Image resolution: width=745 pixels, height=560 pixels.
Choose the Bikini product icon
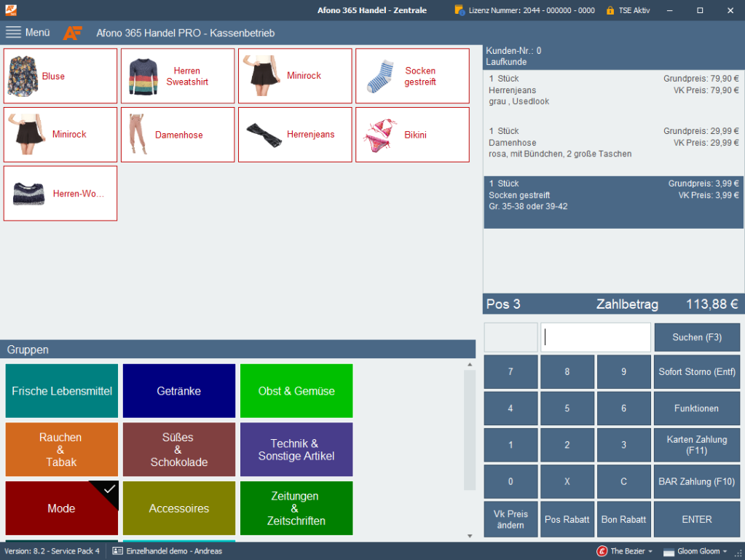pyautogui.click(x=379, y=135)
